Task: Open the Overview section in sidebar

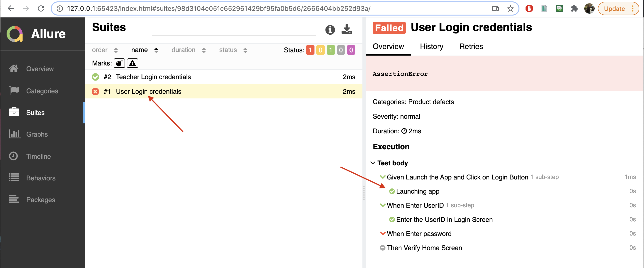Action: pyautogui.click(x=40, y=69)
